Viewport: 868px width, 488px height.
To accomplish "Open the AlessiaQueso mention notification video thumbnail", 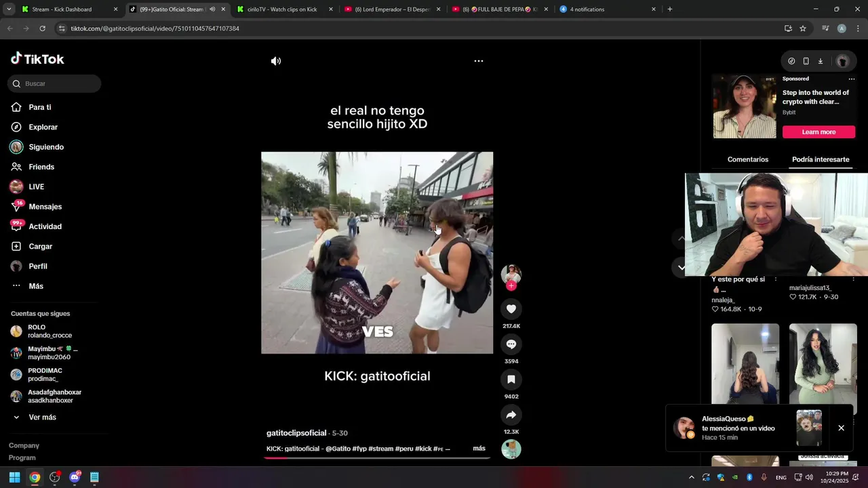I will [x=809, y=428].
